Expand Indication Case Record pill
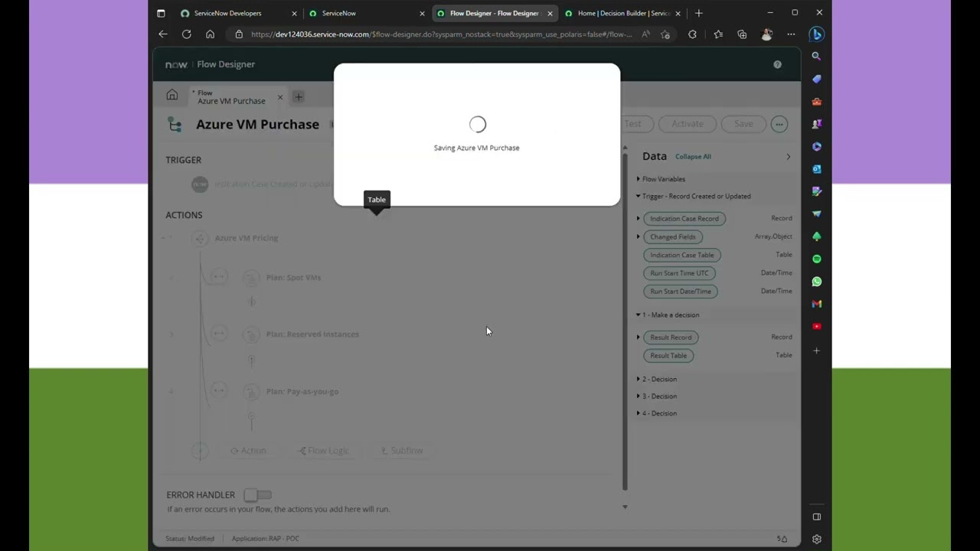 pyautogui.click(x=639, y=219)
